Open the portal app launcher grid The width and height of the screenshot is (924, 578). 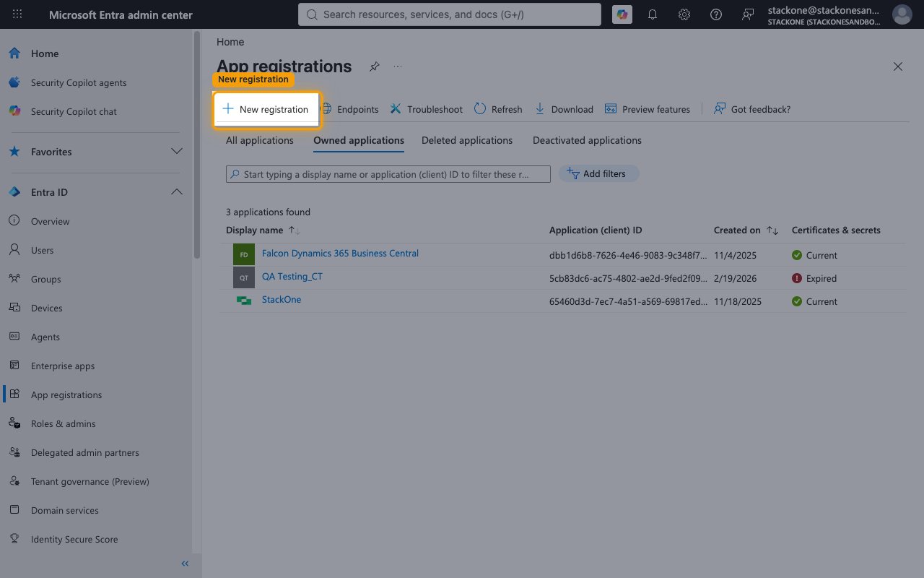(17, 14)
